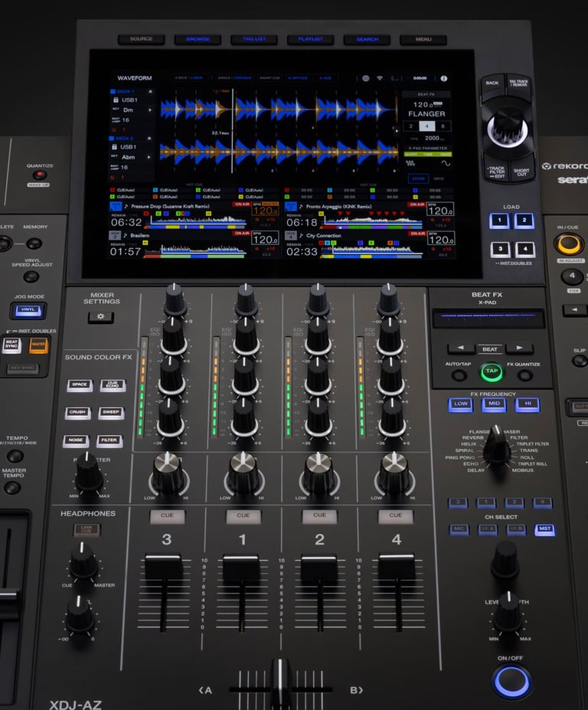Enable headphone CUE for channel 1
The width and height of the screenshot is (588, 710).
coord(243,516)
